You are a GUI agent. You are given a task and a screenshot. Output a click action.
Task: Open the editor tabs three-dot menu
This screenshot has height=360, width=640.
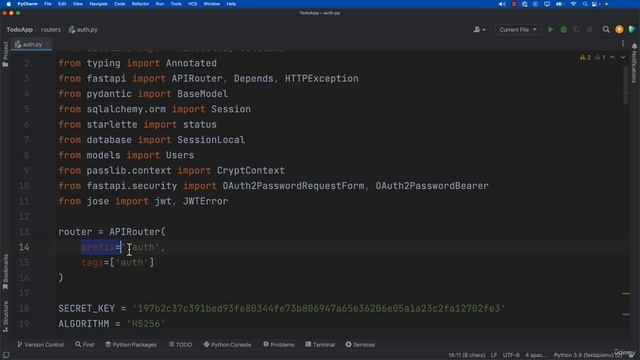click(x=623, y=44)
